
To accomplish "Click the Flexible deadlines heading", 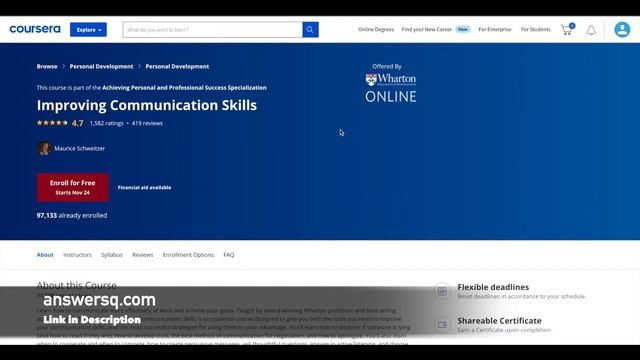I will [493, 287].
